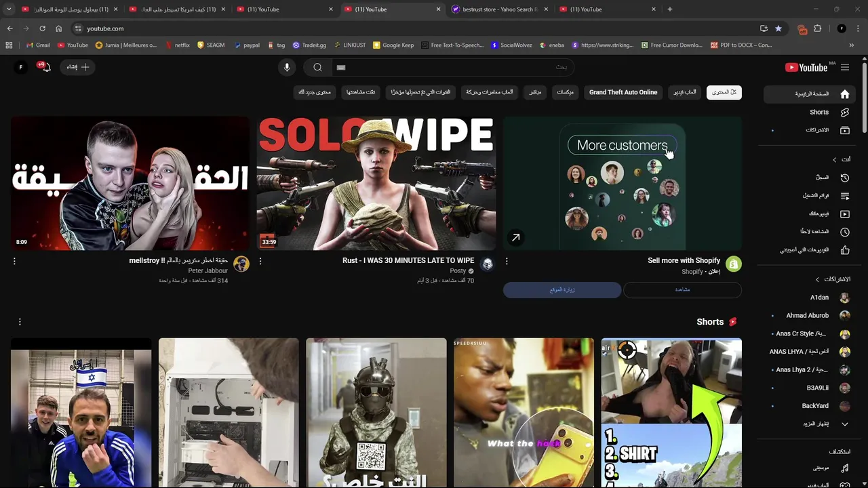The height and width of the screenshot is (488, 868).
Task: Open options menu for Rust video
Action: 260,261
